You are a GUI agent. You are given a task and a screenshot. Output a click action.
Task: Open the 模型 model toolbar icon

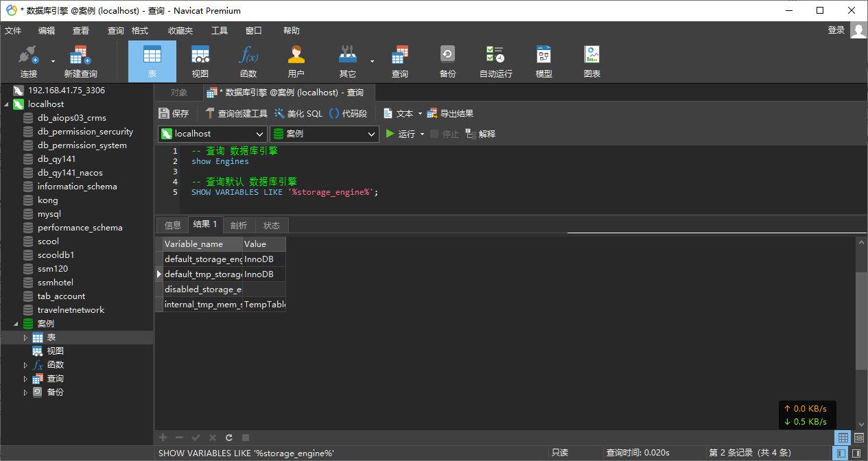(544, 61)
